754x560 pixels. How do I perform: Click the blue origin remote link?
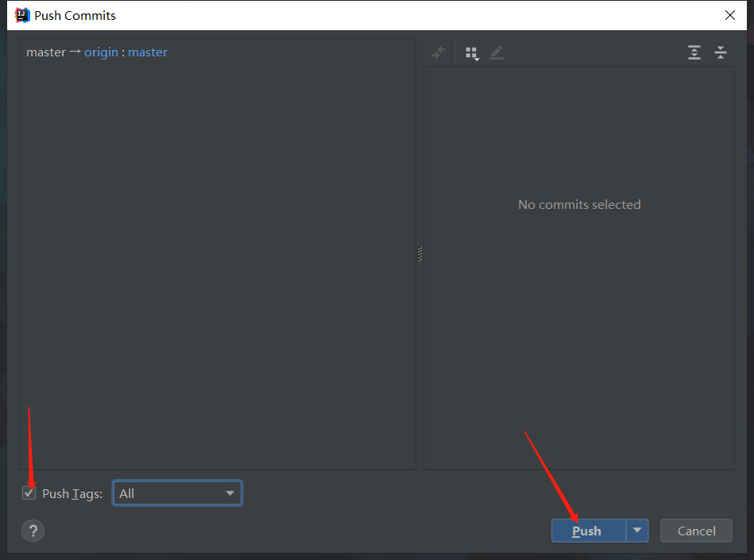coord(101,52)
